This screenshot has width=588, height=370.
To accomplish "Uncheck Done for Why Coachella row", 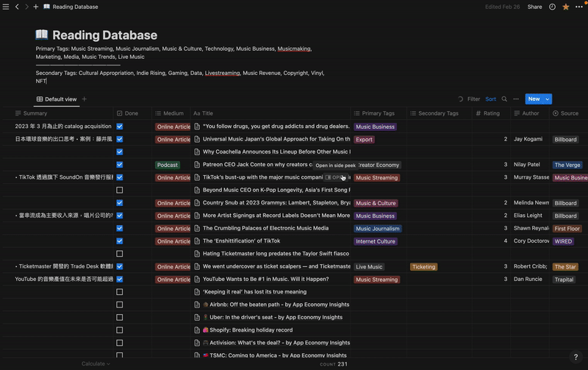I will click(x=120, y=152).
